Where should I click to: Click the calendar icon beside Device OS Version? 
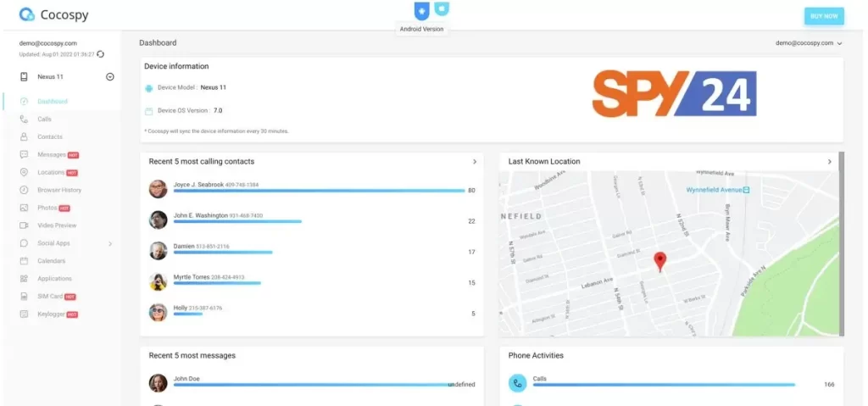pos(148,111)
